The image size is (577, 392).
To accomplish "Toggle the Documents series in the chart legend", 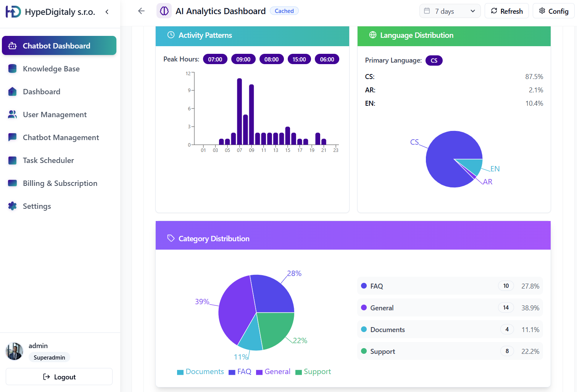I will 200,371.
